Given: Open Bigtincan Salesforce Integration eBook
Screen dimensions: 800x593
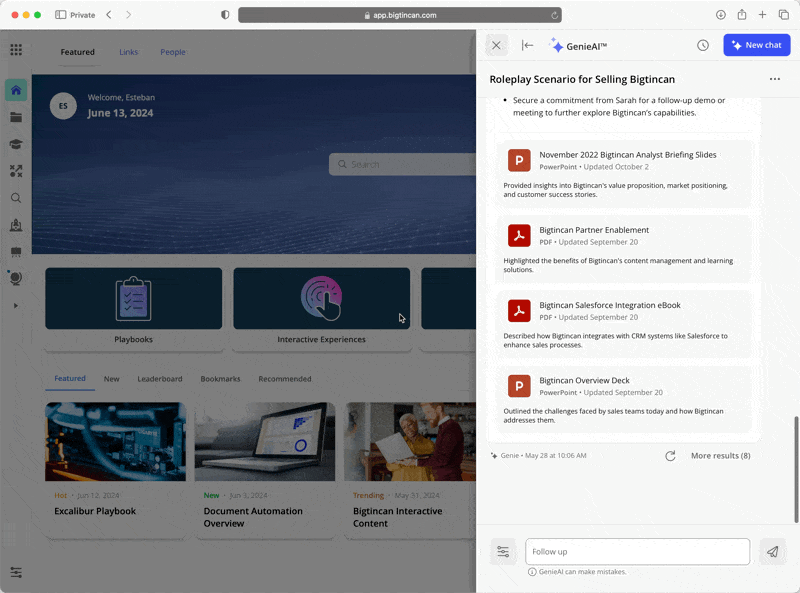Looking at the screenshot, I should 623,324.
